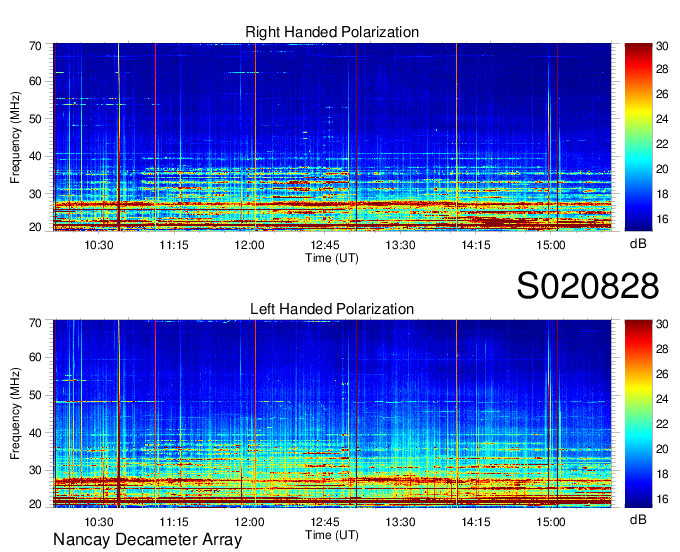Click the 15:00 time tick on the top plot
The height and width of the screenshot is (552, 680).
point(551,245)
